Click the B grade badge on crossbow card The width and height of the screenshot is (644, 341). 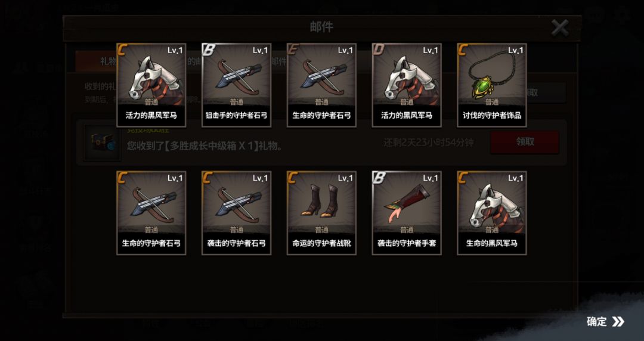point(209,50)
